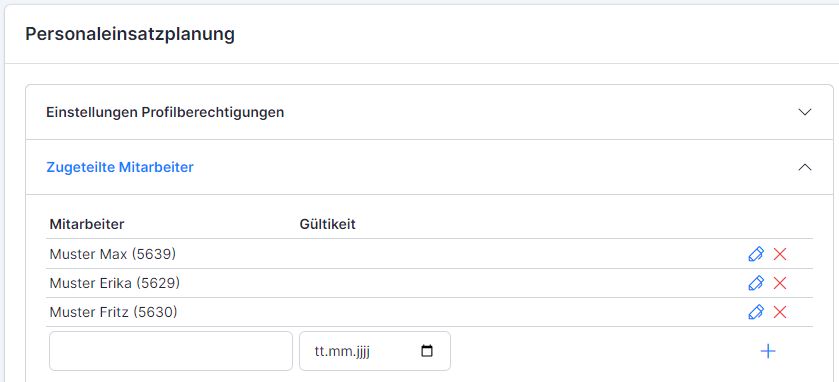Edit the Muster Max (5639) entry
839x382 pixels.
click(756, 254)
